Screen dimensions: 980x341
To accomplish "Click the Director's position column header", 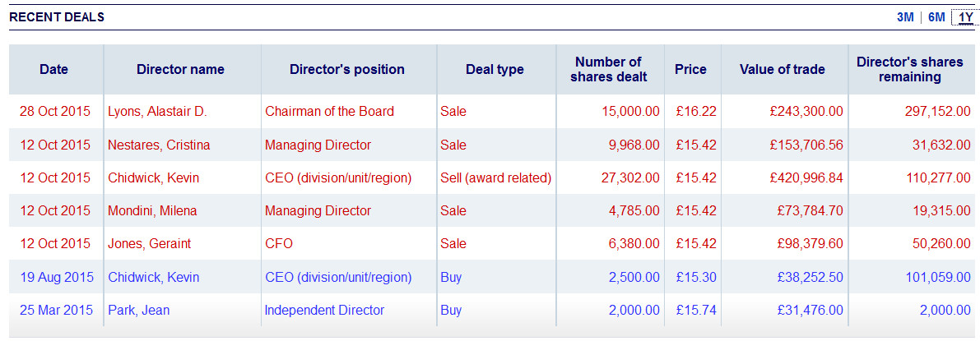I will click(x=347, y=70).
